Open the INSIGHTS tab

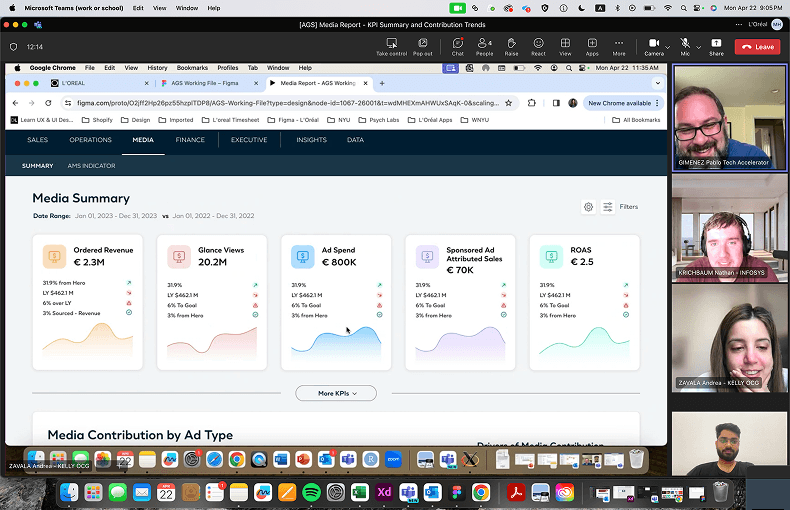pyautogui.click(x=311, y=140)
